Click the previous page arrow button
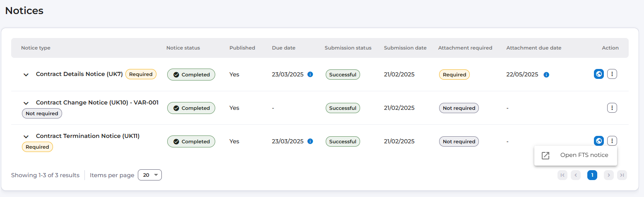This screenshot has width=644, height=197. 576,175
